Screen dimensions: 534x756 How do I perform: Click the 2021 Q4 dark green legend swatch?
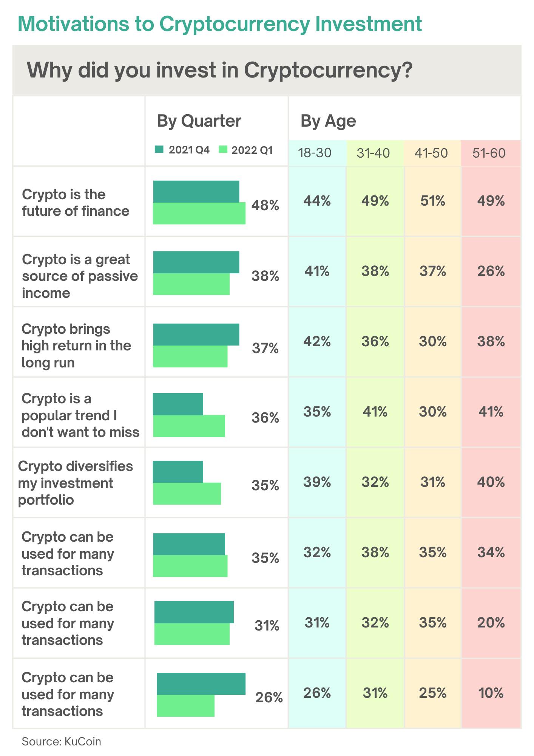pos(159,149)
